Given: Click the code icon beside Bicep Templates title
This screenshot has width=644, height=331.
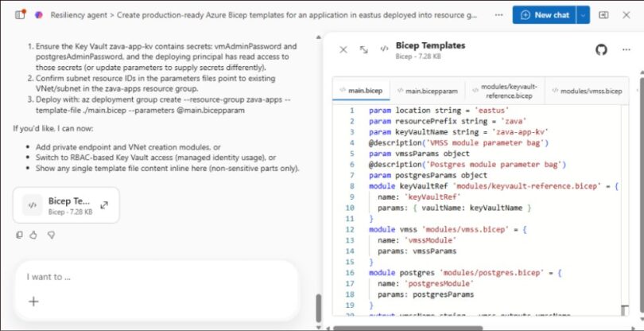Looking at the screenshot, I should pos(384,49).
